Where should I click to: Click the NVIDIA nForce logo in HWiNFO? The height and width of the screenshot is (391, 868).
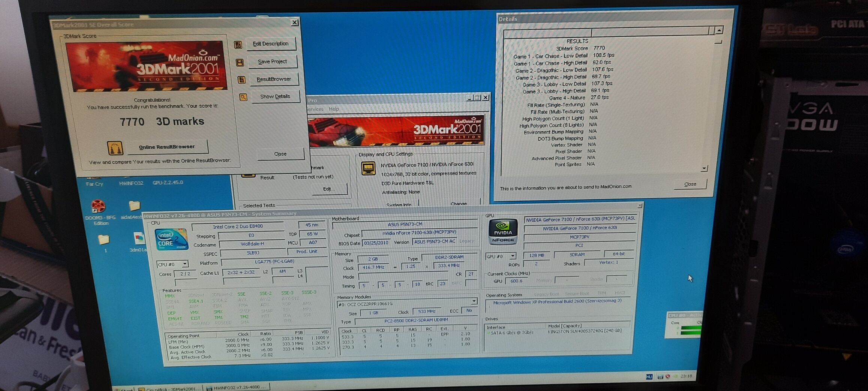pyautogui.click(x=503, y=232)
